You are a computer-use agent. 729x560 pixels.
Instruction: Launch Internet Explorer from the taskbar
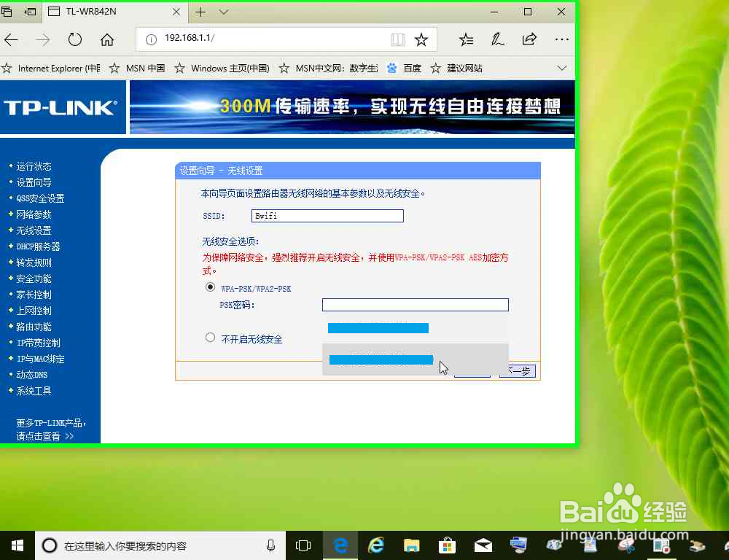[x=375, y=545]
